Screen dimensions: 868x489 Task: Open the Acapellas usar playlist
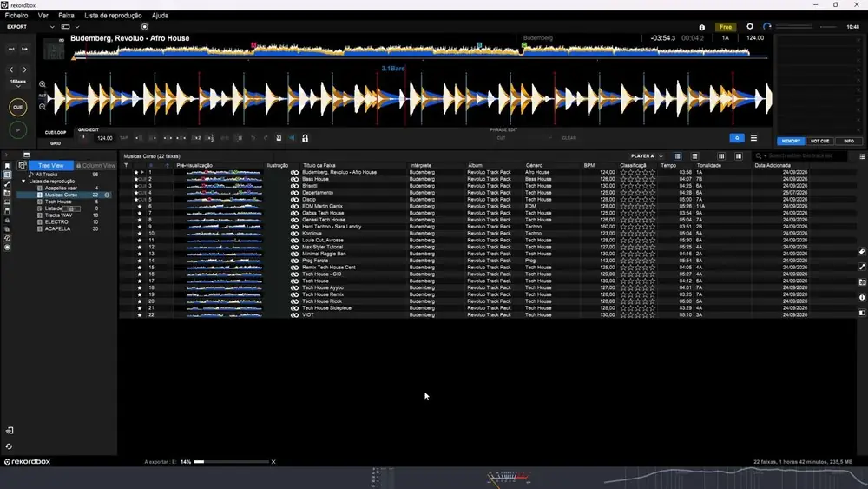(61, 188)
